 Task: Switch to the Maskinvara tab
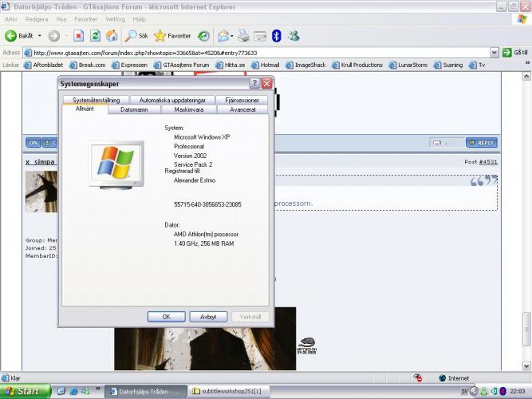coord(189,109)
